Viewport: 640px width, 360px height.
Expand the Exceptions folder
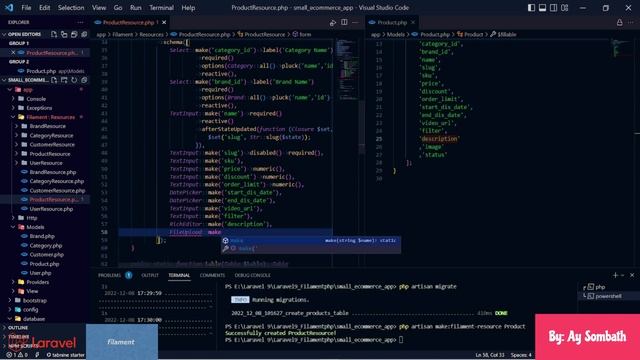click(x=45, y=108)
